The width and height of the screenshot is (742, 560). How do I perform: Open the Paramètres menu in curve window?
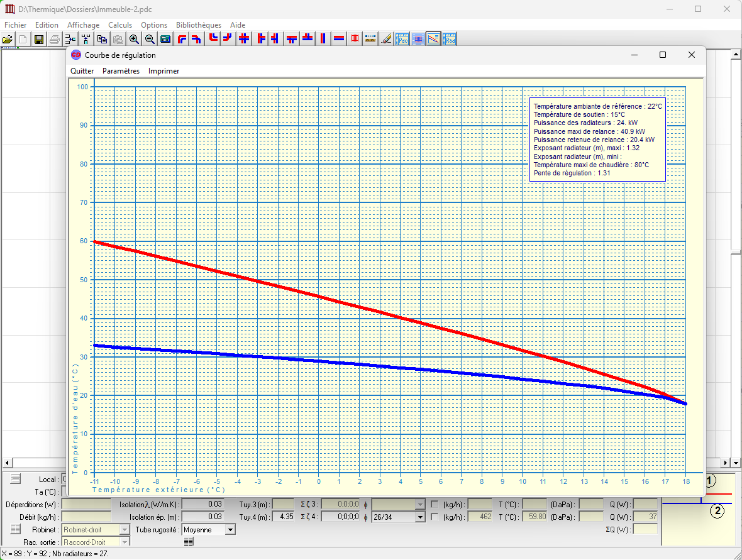click(121, 71)
